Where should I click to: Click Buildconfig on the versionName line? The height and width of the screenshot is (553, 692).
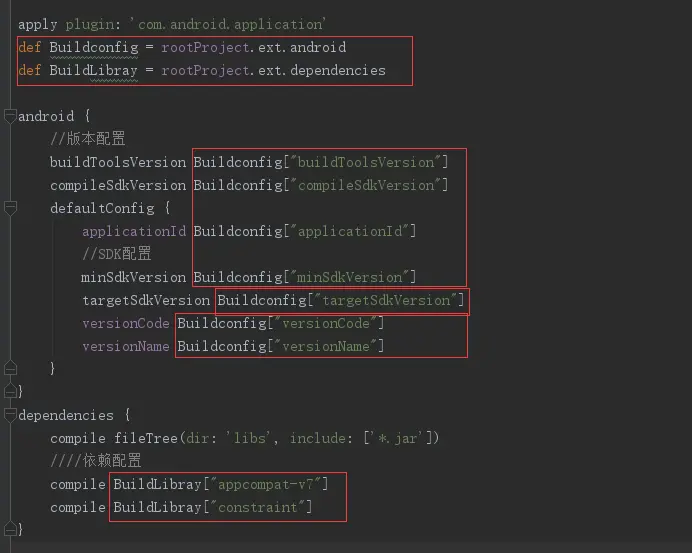pos(222,346)
